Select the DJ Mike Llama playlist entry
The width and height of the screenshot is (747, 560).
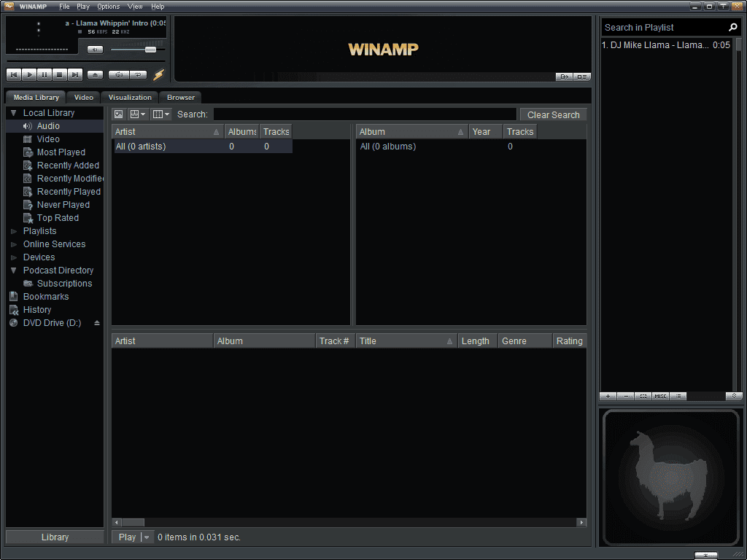pos(665,45)
